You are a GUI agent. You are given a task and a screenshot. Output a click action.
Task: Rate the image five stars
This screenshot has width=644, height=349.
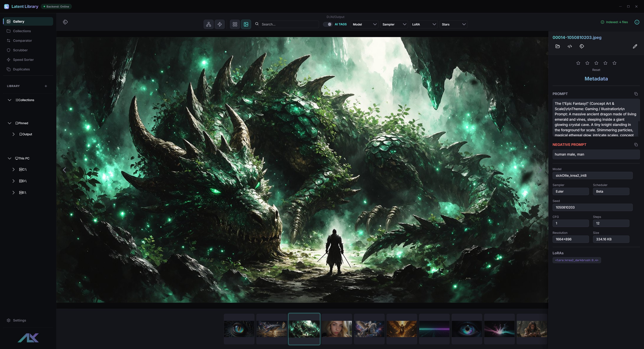(614, 63)
